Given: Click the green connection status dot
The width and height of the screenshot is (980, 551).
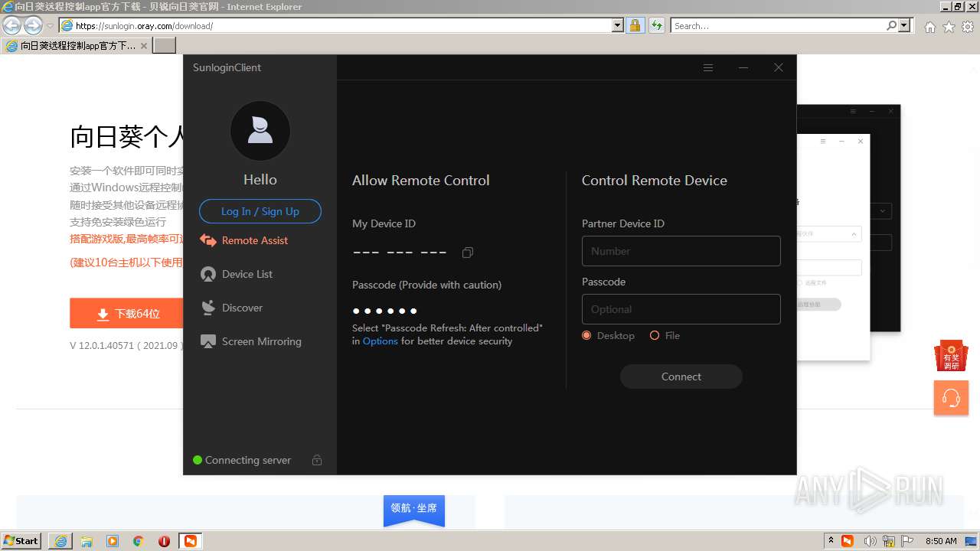Looking at the screenshot, I should [x=198, y=460].
